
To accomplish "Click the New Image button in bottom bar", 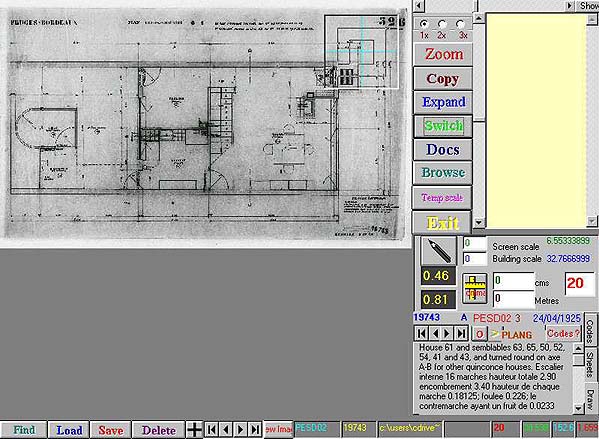I will point(278,429).
